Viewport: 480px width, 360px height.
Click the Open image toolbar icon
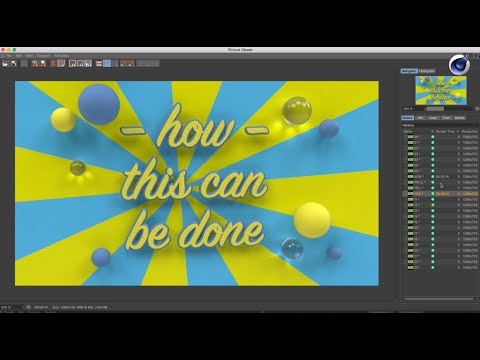click(x=5, y=63)
